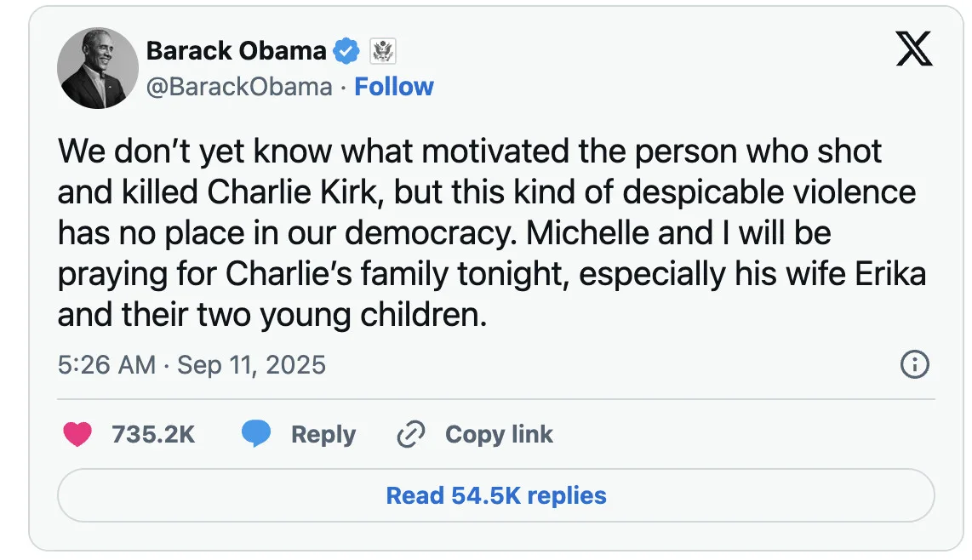Follow Barack Obama via Follow link
Image resolution: width=972 pixels, height=560 pixels.
394,87
